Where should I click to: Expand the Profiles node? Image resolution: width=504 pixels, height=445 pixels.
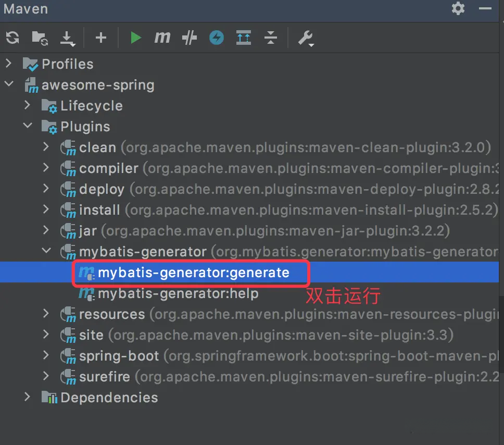click(9, 64)
